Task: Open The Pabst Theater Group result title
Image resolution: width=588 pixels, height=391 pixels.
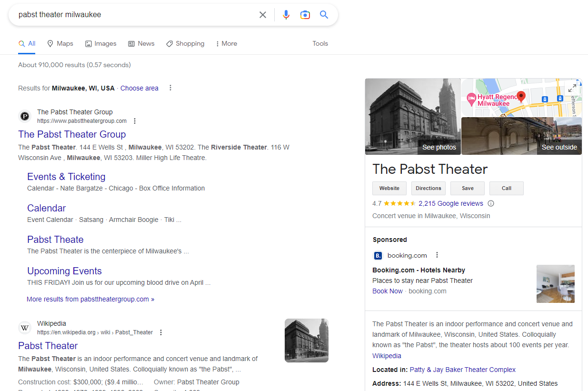Action: click(x=72, y=134)
